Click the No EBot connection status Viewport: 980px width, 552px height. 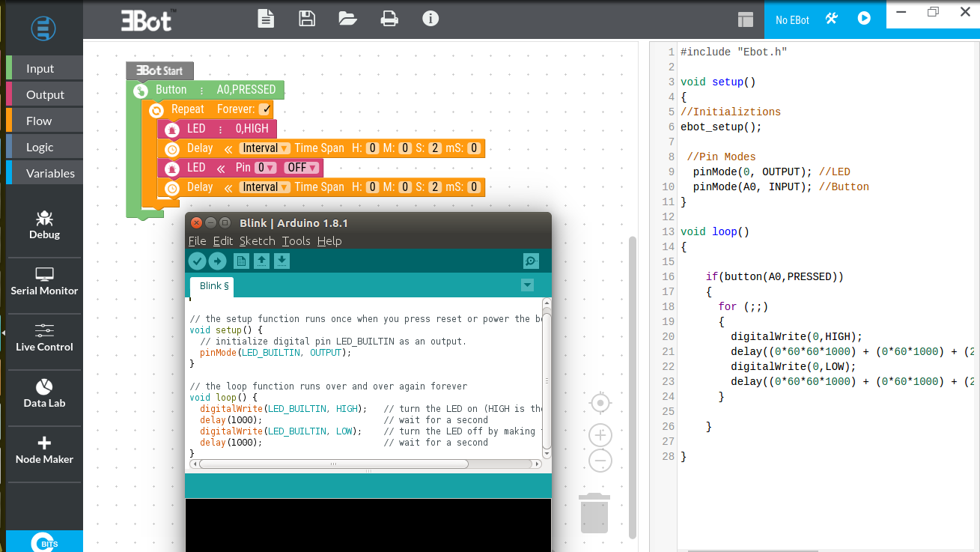click(792, 20)
